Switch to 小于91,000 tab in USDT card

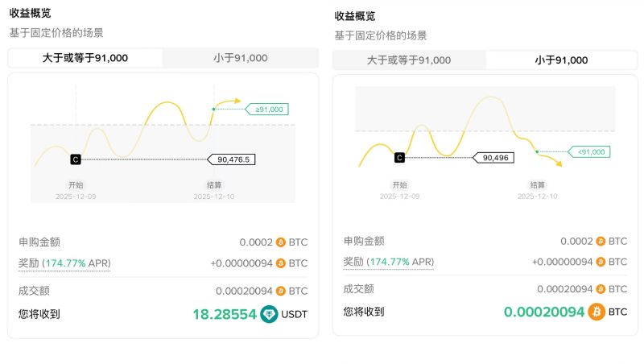tap(241, 58)
